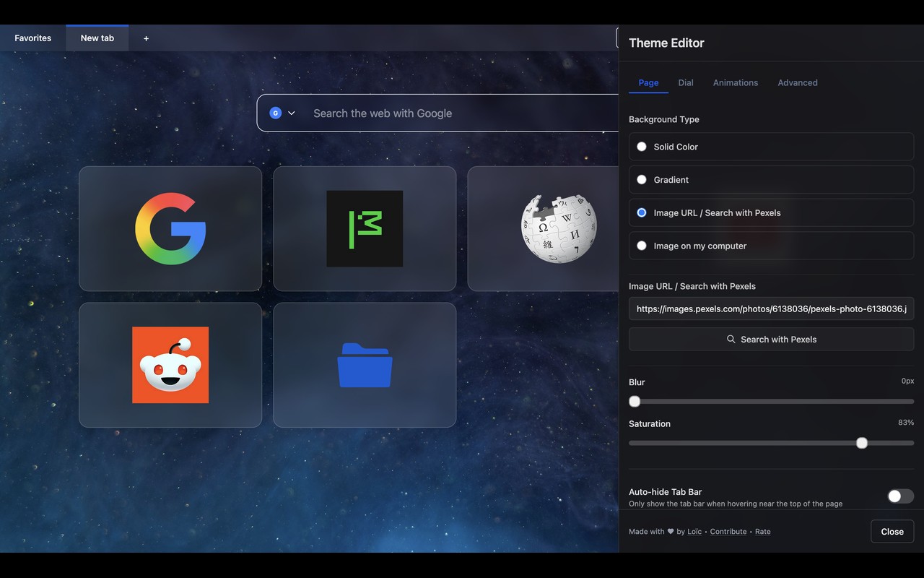Click the Theme Editor title text
Viewport: 924px width, 578px height.
click(x=666, y=43)
